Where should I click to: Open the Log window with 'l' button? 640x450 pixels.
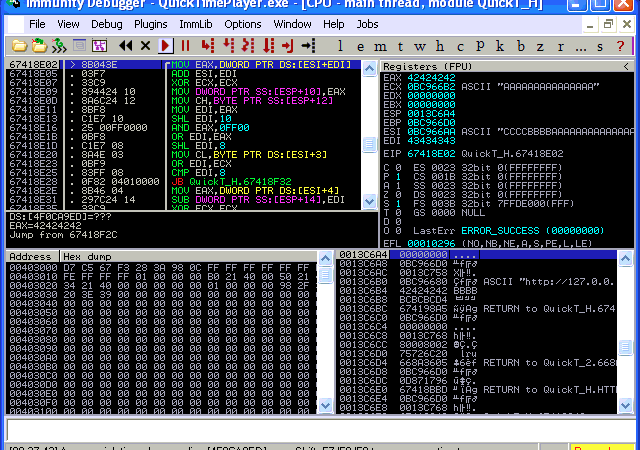(341, 46)
